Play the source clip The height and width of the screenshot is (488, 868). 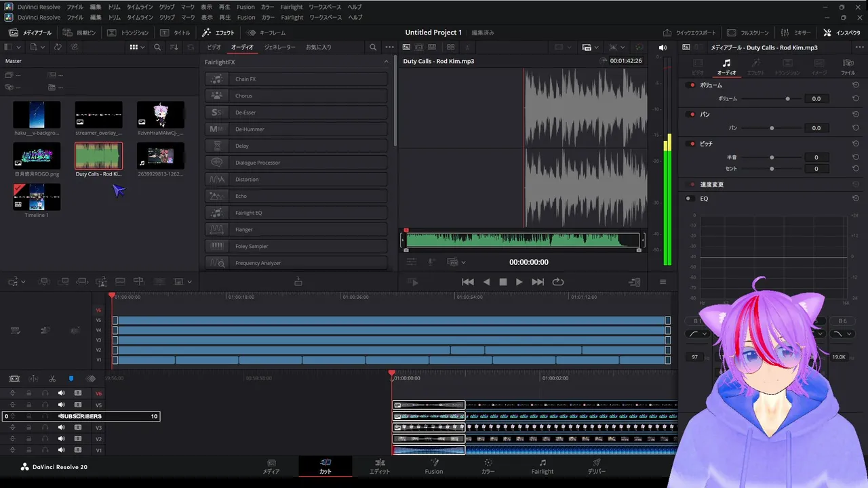tap(519, 282)
